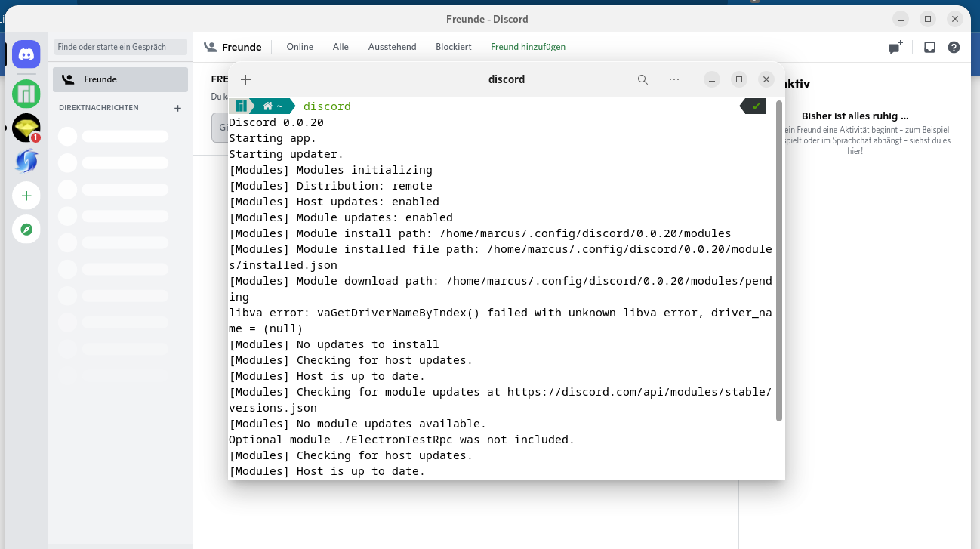Explore public servers via compass icon
The width and height of the screenshot is (980, 549).
(x=26, y=230)
